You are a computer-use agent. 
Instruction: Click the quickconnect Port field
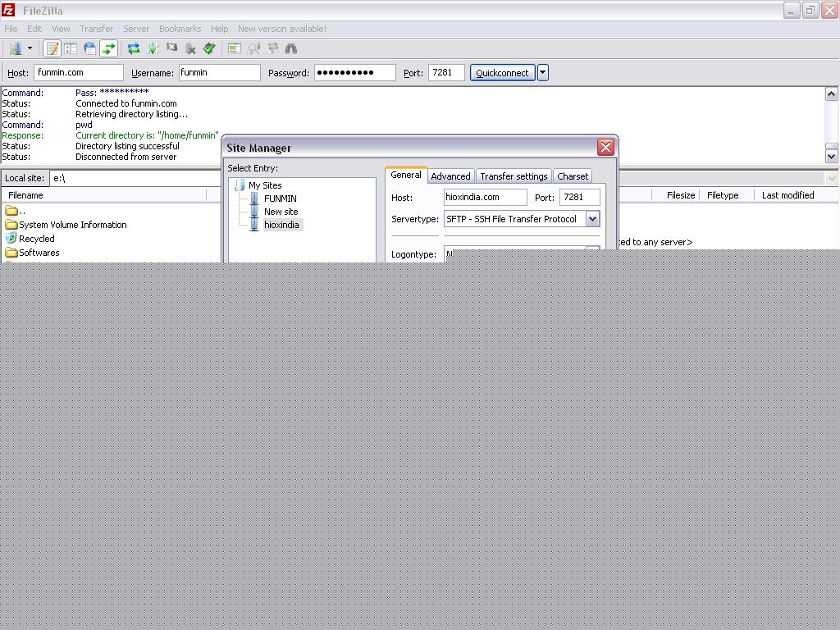tap(446, 72)
